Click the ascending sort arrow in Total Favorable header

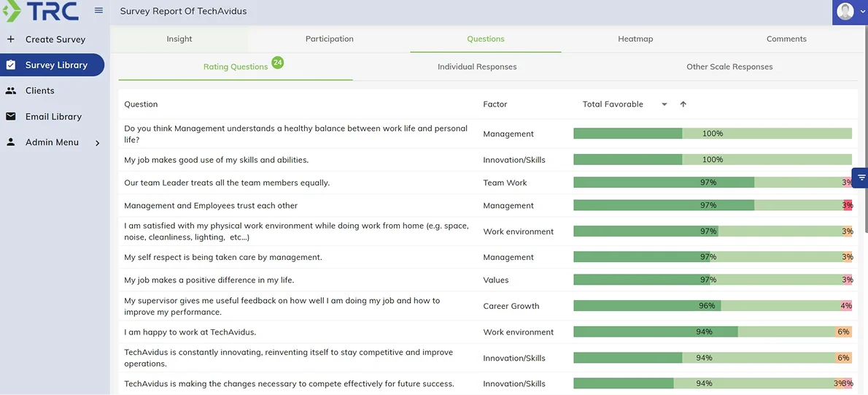pyautogui.click(x=683, y=104)
